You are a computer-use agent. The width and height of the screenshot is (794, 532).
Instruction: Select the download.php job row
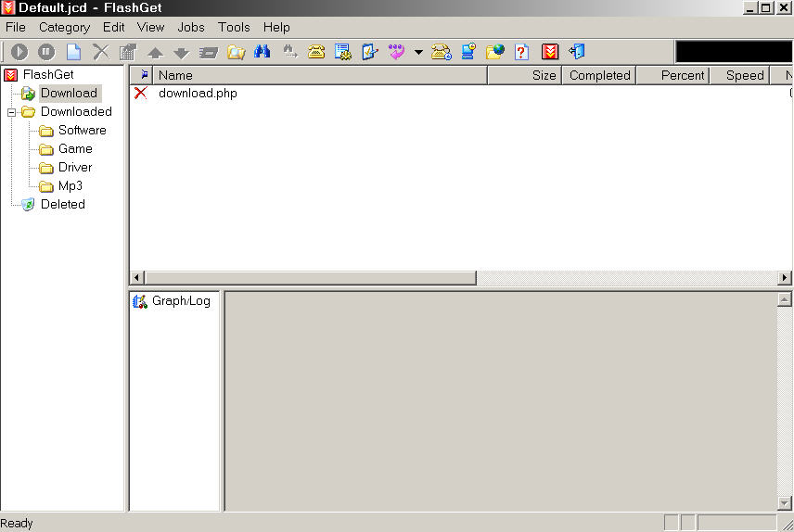461,93
